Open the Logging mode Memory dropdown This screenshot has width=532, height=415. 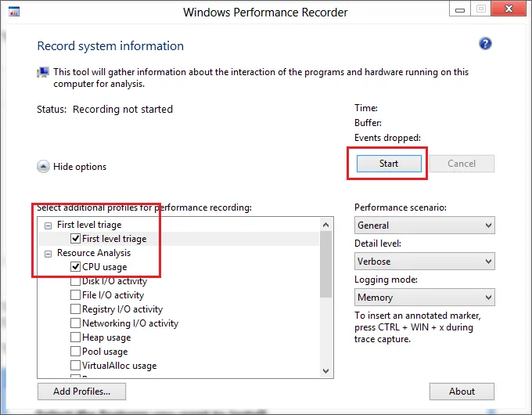425,298
